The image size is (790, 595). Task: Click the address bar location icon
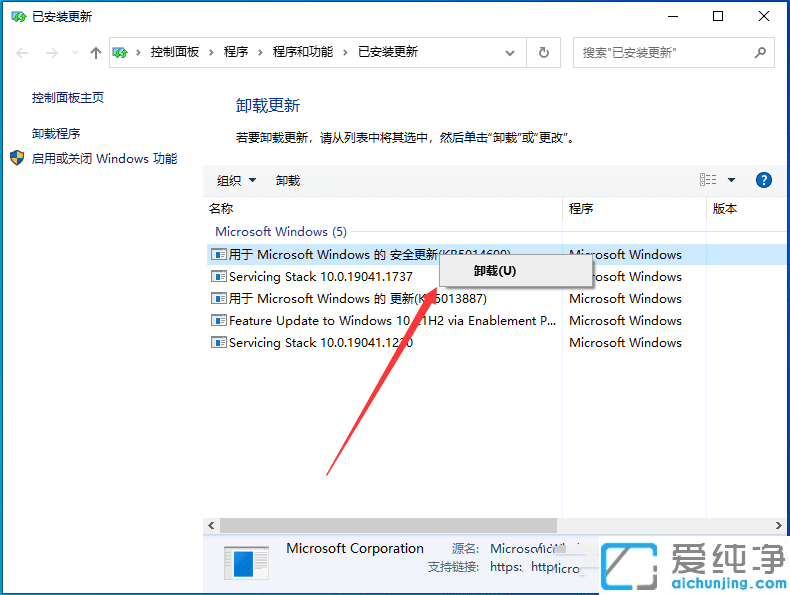pos(120,52)
